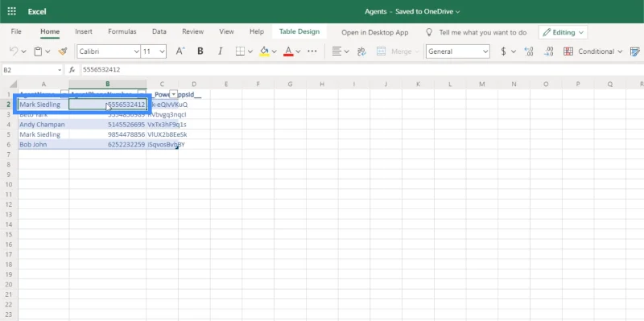The height and width of the screenshot is (321, 644).
Task: Open the app launcher waffle icon
Action: [x=11, y=11]
